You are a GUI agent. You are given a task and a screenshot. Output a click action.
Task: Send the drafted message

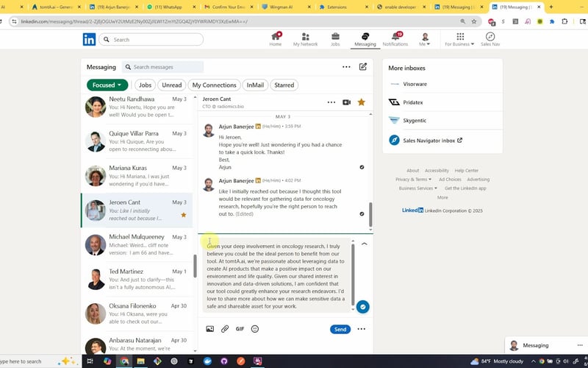click(x=340, y=329)
